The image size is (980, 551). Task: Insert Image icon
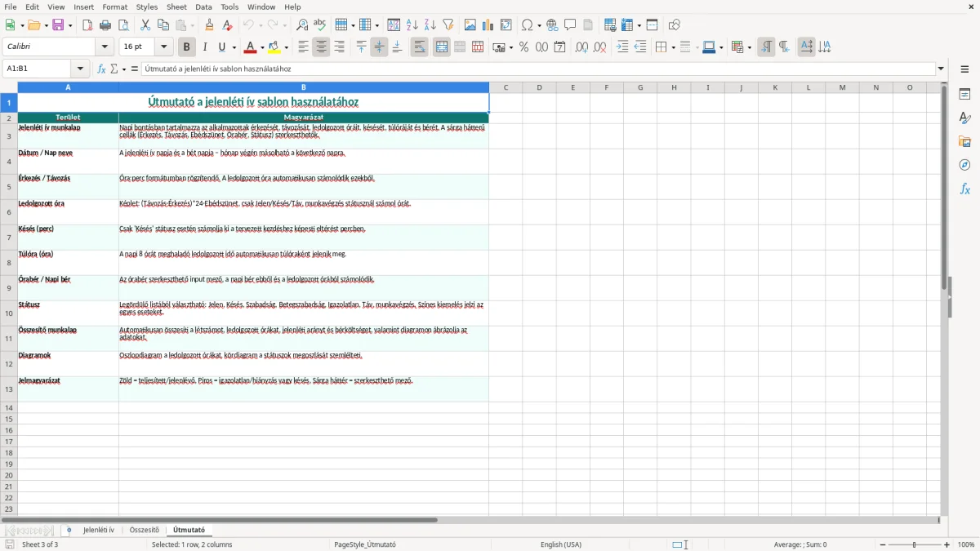click(x=470, y=25)
